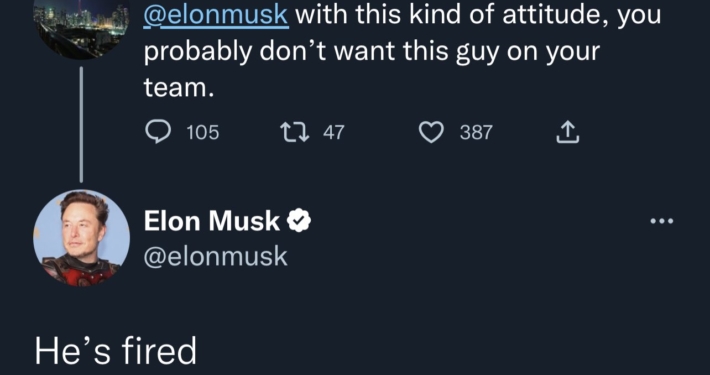
Task: Click the Elon Musk display name
Action: [212, 221]
